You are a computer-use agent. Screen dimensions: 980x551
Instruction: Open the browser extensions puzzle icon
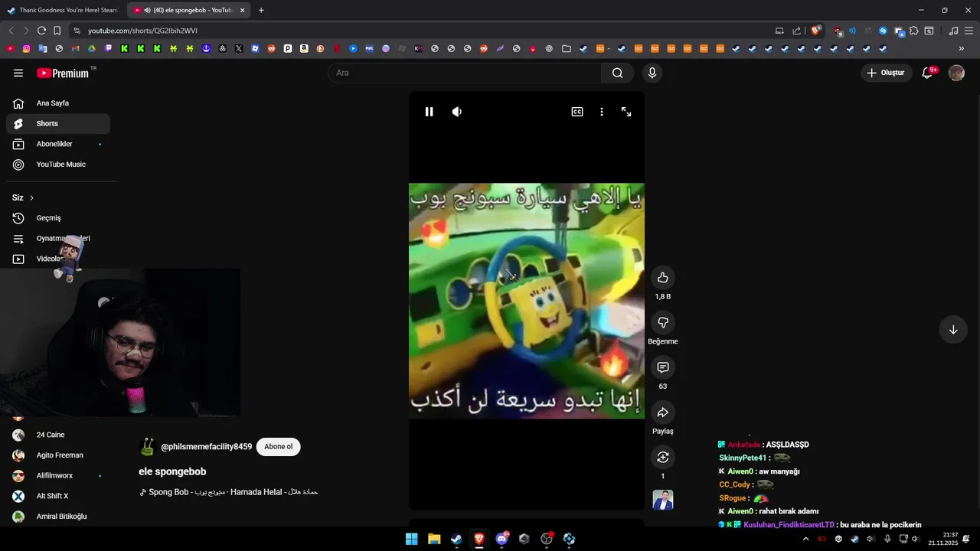coord(913,31)
